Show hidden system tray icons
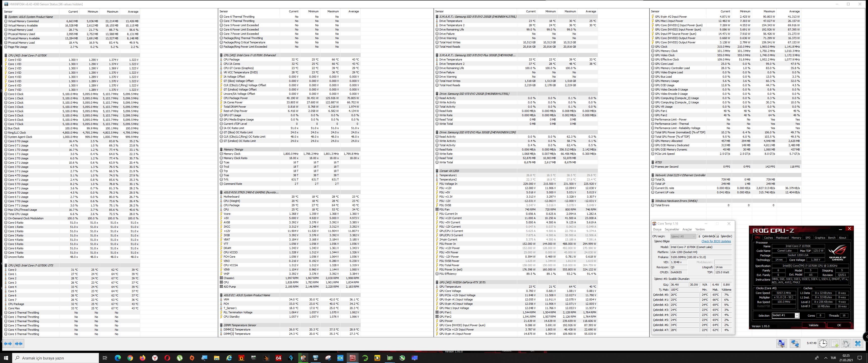 click(826, 358)
